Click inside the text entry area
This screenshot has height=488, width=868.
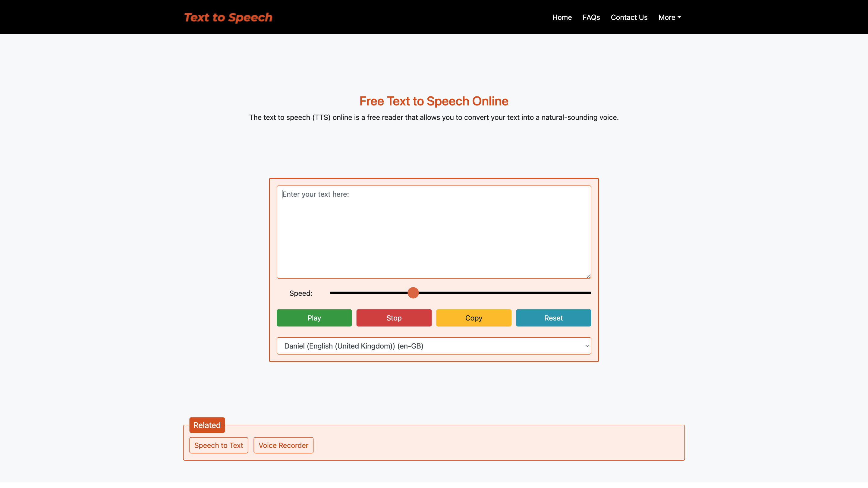click(x=434, y=232)
